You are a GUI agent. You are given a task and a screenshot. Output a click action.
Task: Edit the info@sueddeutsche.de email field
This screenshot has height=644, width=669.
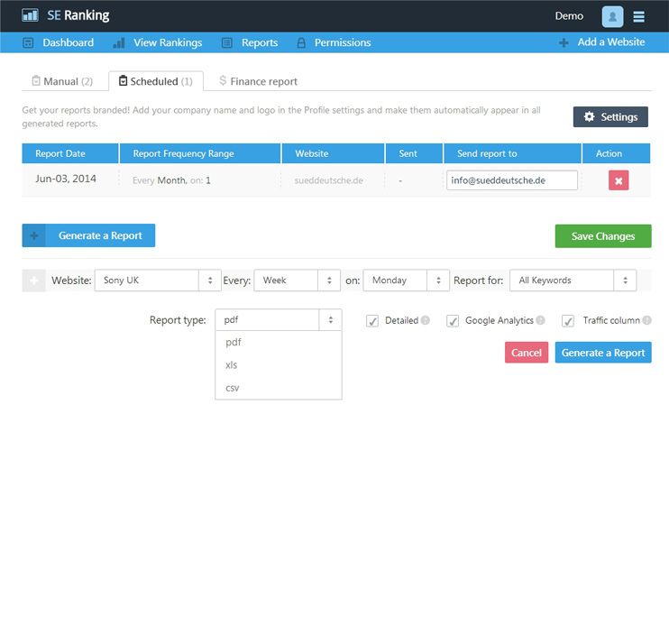pyautogui.click(x=512, y=180)
